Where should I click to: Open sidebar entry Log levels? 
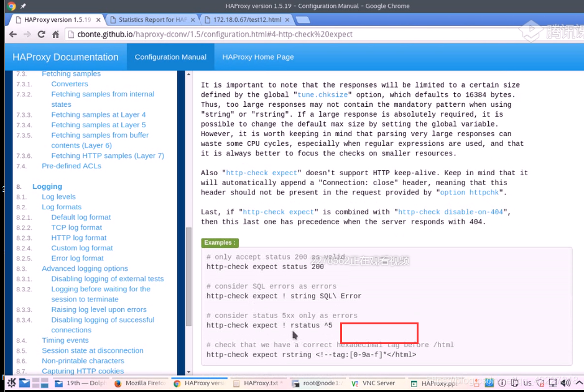pos(58,197)
